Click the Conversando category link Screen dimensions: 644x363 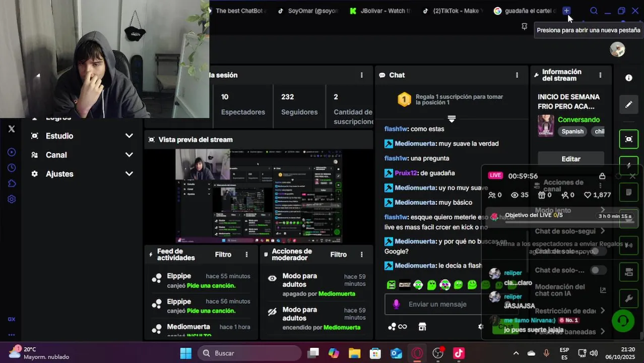[578, 119]
